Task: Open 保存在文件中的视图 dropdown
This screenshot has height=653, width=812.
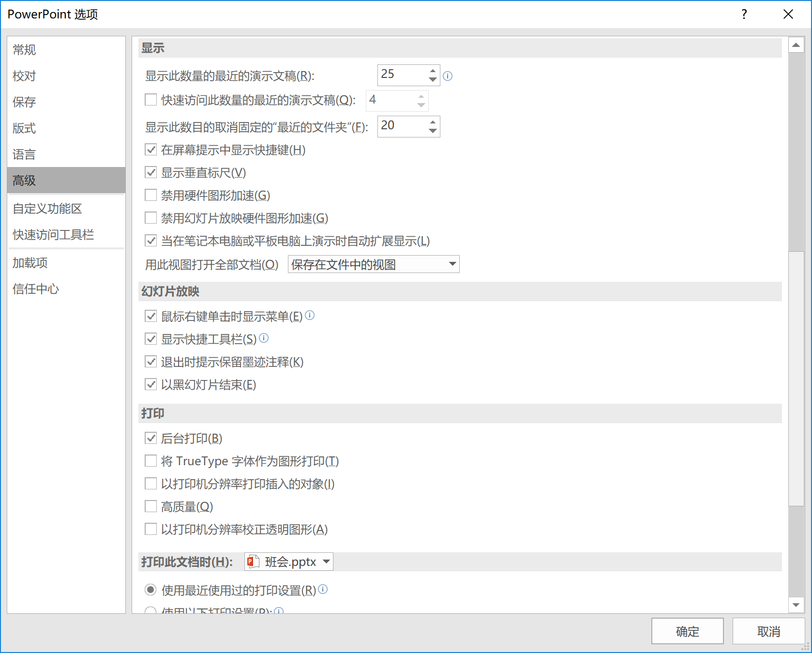Action: [374, 264]
